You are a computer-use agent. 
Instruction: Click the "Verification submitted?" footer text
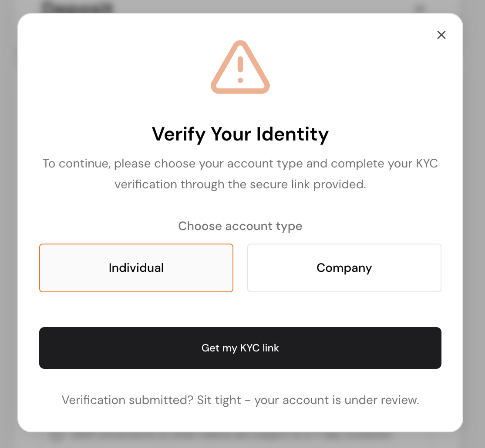pyautogui.click(x=127, y=400)
